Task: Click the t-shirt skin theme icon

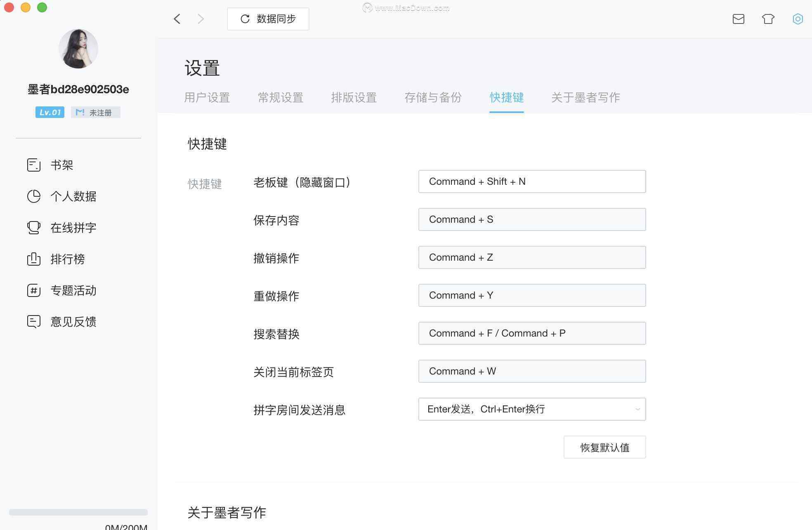Action: click(x=768, y=19)
